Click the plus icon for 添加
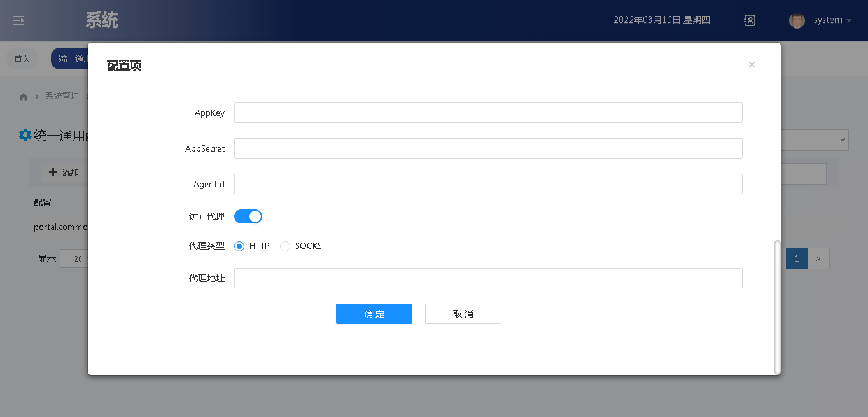868x417 pixels. 53,172
